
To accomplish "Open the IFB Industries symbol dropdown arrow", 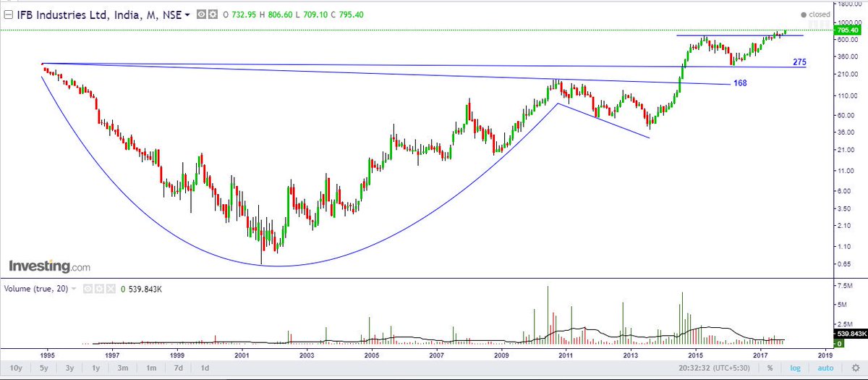I will tap(188, 14).
